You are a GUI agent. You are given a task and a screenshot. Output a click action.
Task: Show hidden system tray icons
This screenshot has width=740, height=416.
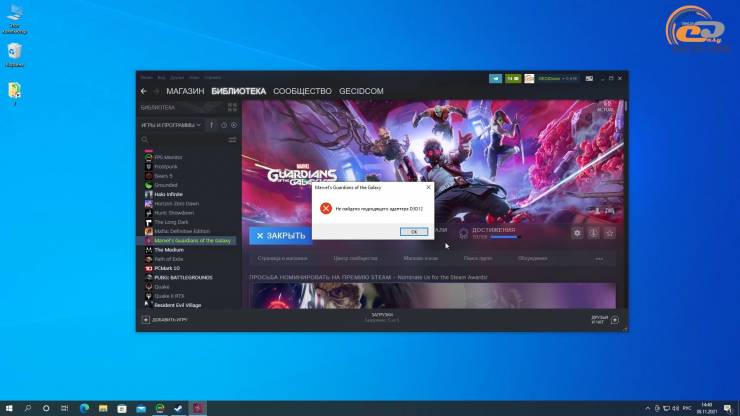[x=648, y=408]
